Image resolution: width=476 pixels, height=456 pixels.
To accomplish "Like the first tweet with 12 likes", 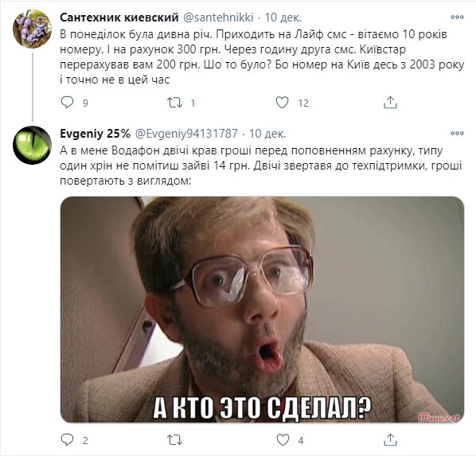I will tap(282, 103).
